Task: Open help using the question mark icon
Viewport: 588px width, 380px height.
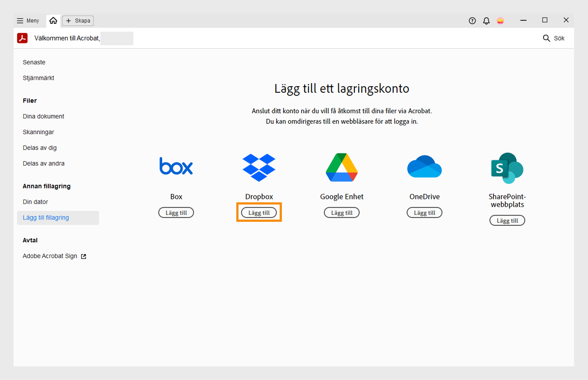Action: coord(472,21)
